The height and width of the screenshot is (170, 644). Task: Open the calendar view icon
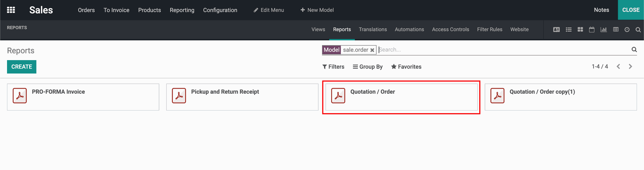coord(592,30)
